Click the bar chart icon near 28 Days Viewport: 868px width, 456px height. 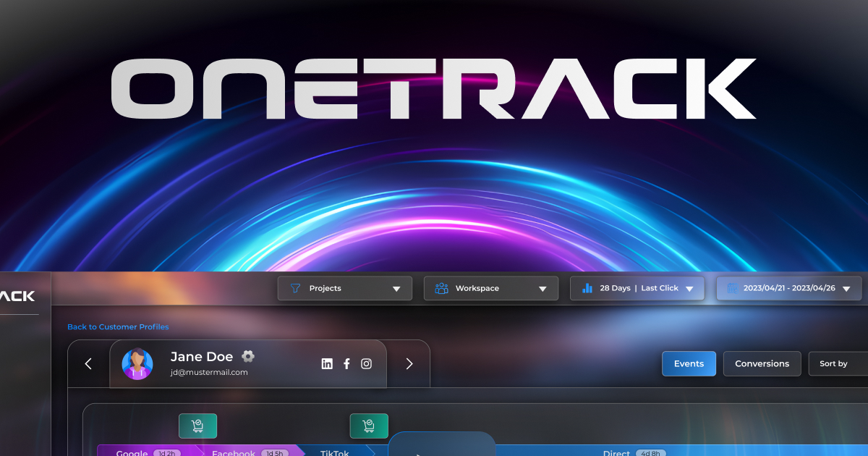coord(587,288)
